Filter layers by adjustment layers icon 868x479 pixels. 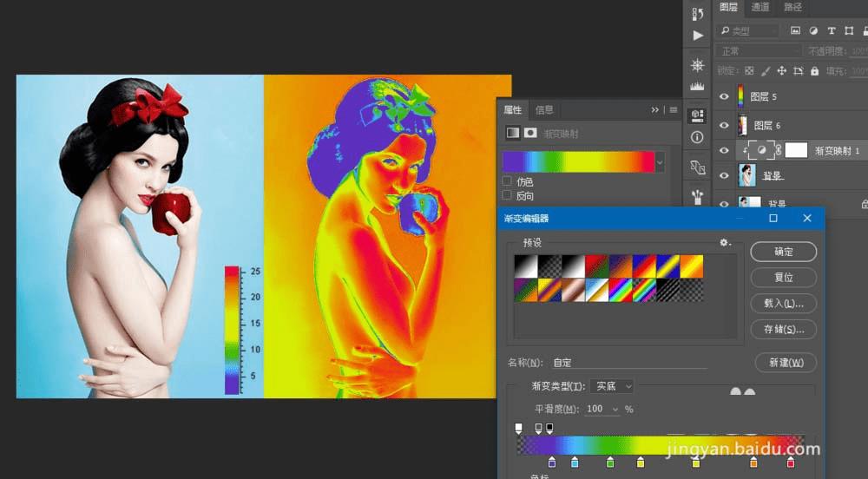tap(813, 31)
